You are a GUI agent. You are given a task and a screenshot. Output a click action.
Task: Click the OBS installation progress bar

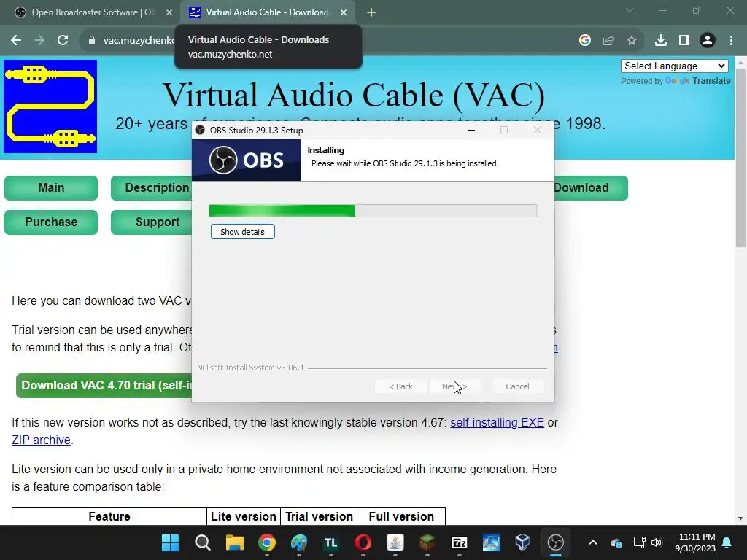(x=373, y=211)
